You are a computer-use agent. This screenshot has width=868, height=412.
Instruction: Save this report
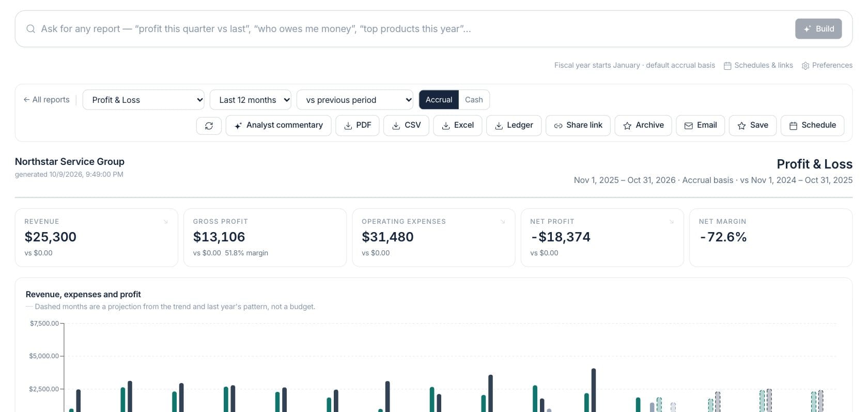click(753, 126)
